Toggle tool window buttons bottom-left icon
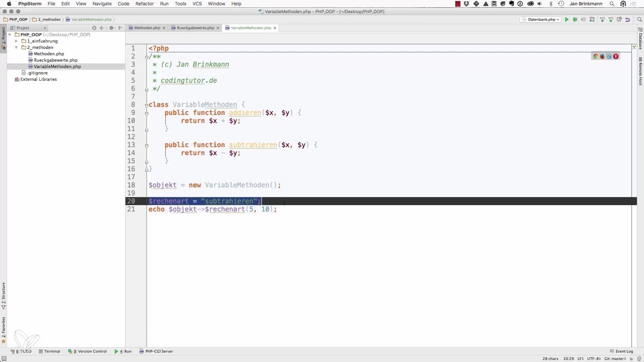The height and width of the screenshot is (362, 644). (x=4, y=359)
